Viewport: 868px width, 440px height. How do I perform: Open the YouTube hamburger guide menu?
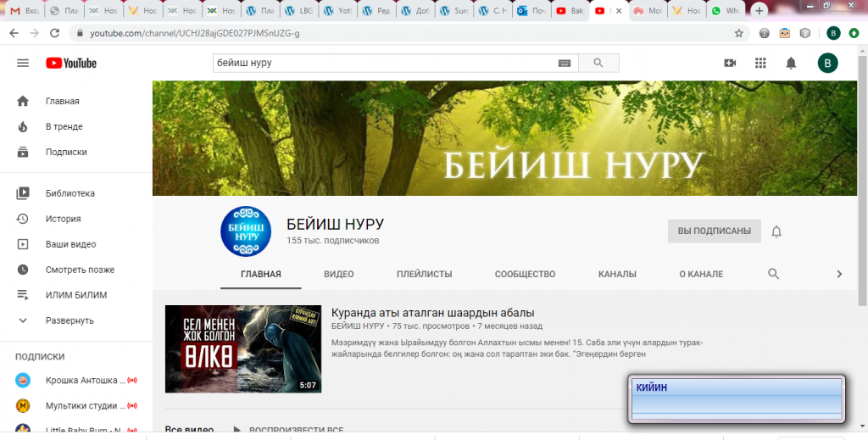pyautogui.click(x=23, y=63)
